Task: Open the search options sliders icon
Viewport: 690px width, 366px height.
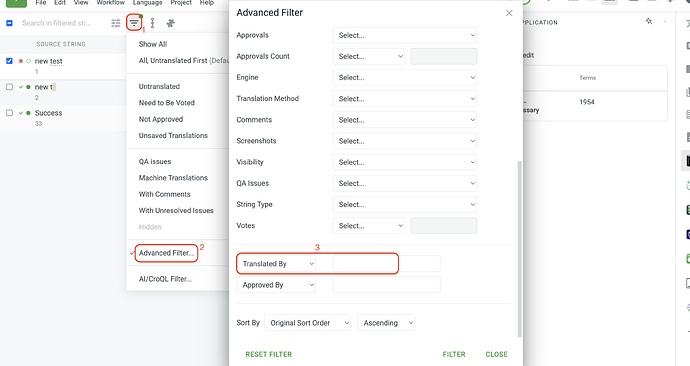Action: [x=116, y=23]
